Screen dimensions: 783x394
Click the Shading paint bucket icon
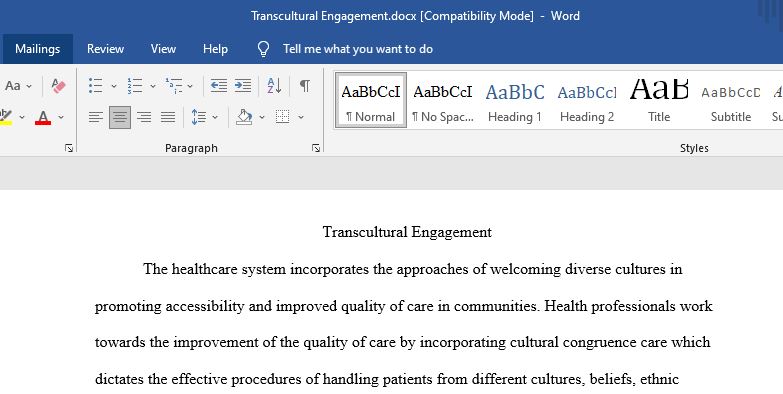click(244, 117)
